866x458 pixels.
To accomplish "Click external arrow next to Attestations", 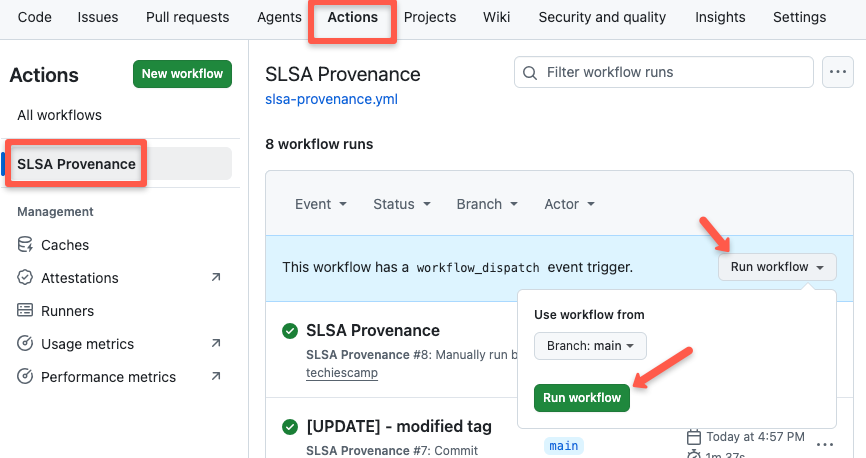I will (216, 277).
